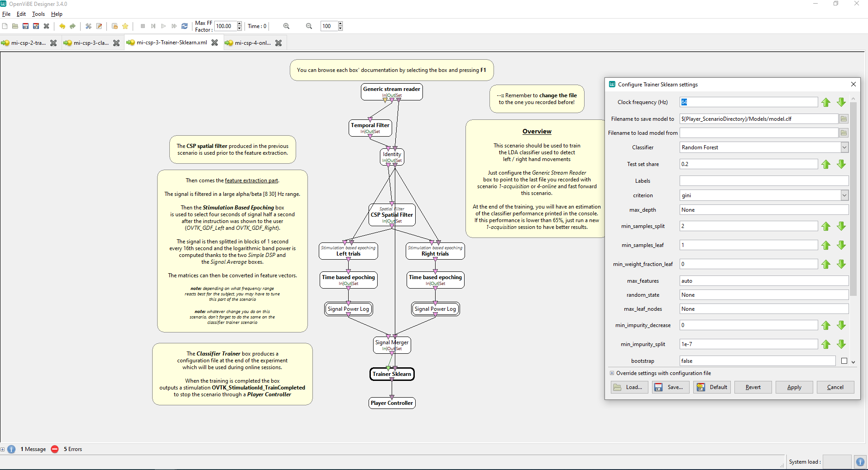This screenshot has width=868, height=470.
Task: Stop the scenario playback
Action: click(x=143, y=26)
